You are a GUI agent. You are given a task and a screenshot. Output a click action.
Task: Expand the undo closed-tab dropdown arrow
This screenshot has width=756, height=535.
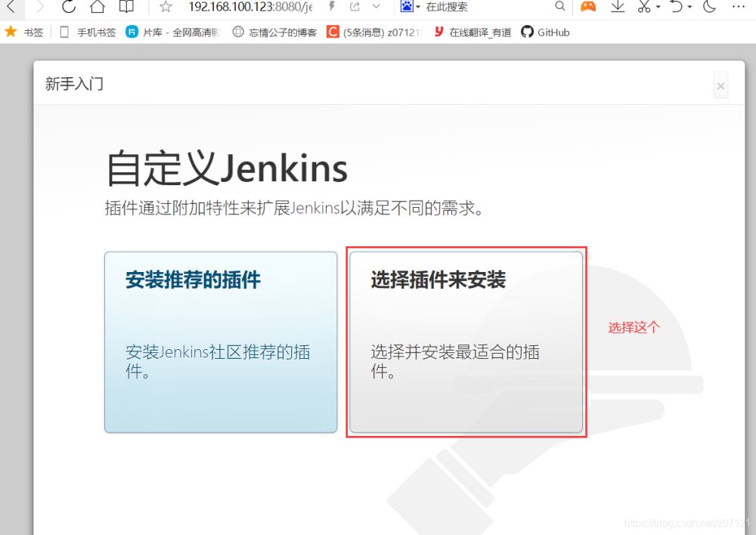[x=690, y=7]
